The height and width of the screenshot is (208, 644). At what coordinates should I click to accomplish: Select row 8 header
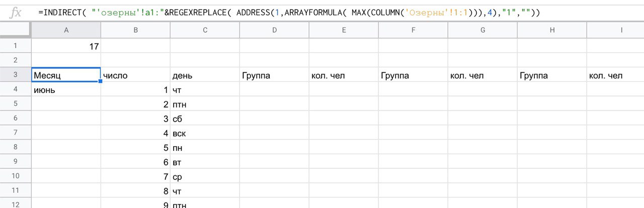[x=16, y=148]
